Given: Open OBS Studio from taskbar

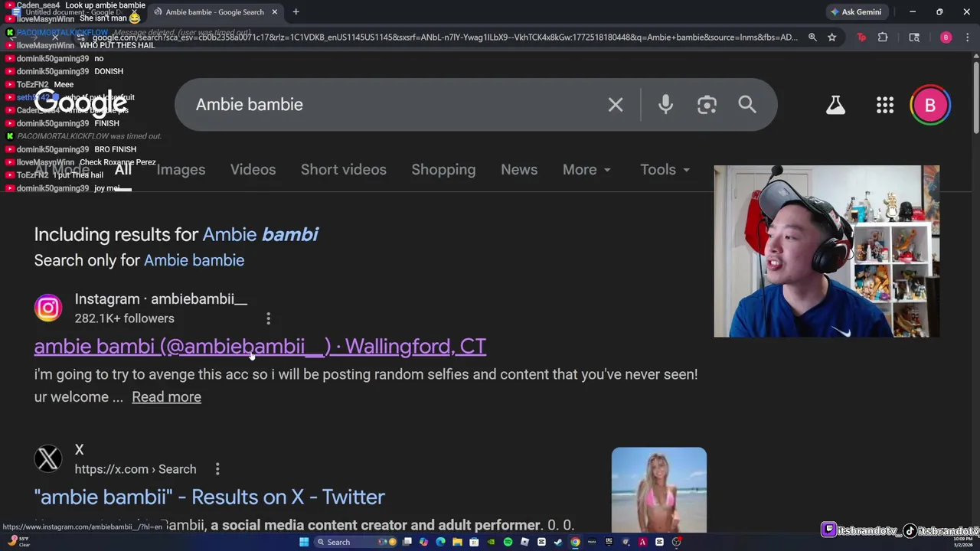Looking at the screenshot, I should [x=676, y=542].
